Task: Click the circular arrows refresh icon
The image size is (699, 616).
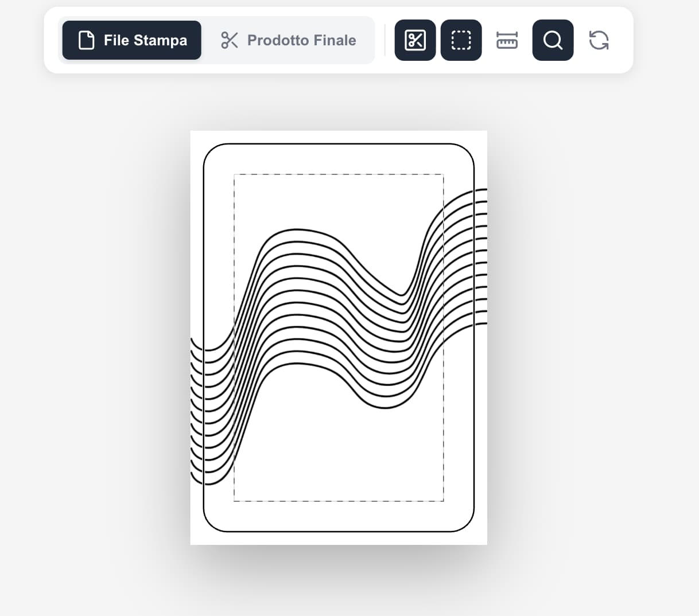Action: point(599,40)
